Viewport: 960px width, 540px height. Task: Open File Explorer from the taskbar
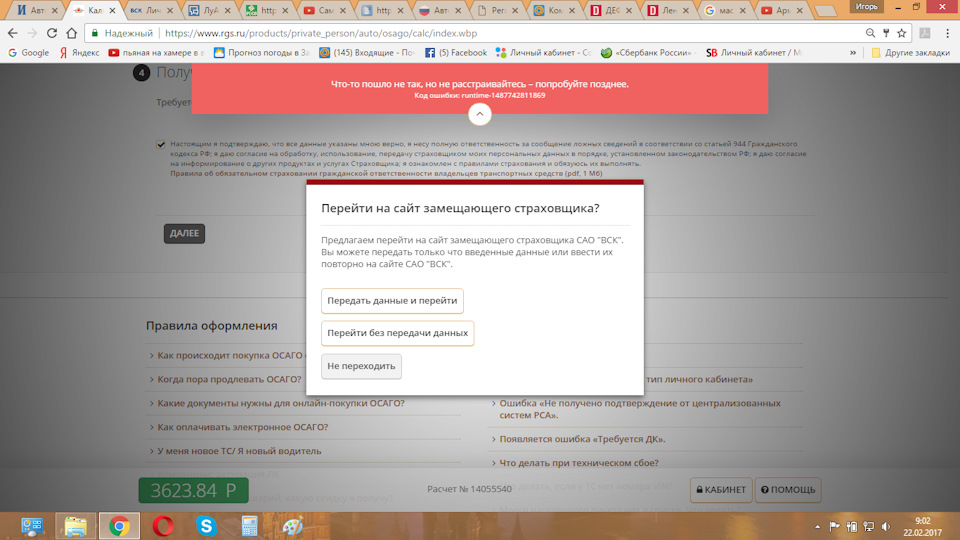pos(76,526)
